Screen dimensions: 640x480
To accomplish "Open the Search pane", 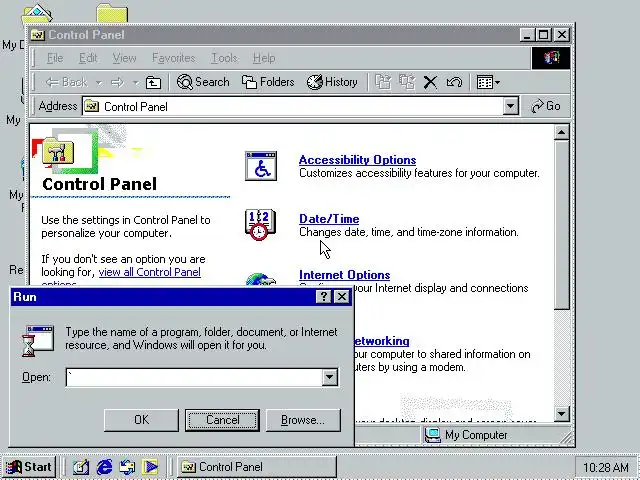I will (203, 82).
